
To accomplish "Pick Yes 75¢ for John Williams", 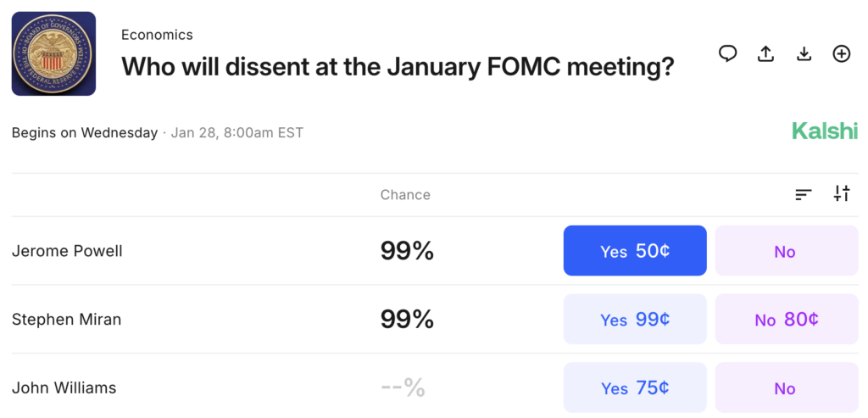I will (635, 387).
